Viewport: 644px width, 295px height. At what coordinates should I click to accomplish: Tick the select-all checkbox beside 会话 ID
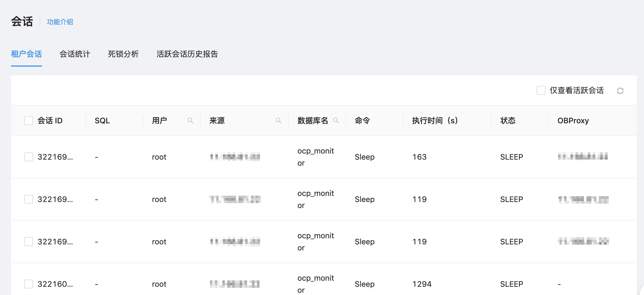[x=29, y=121]
